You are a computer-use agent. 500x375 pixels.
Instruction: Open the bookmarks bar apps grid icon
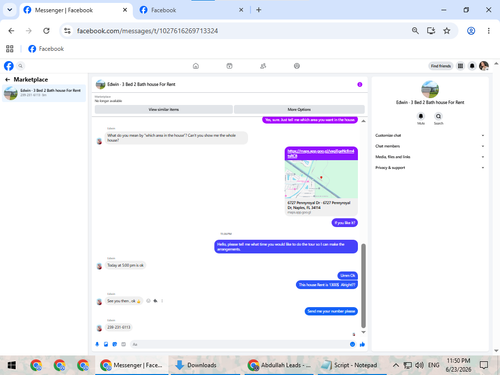click(x=10, y=49)
